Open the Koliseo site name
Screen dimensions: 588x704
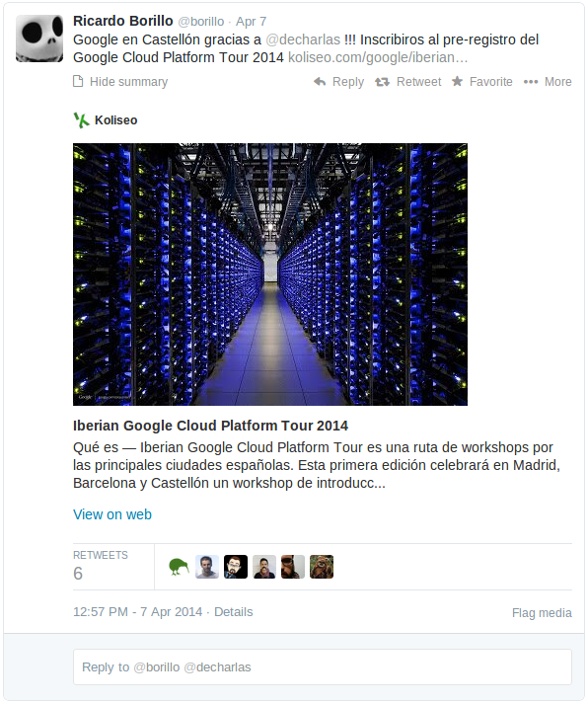tap(115, 120)
